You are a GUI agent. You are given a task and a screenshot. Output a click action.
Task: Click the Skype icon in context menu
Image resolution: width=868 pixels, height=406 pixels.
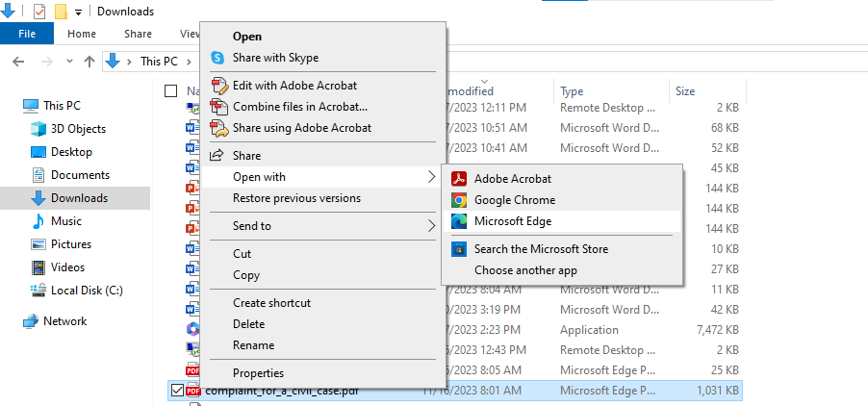(217, 58)
